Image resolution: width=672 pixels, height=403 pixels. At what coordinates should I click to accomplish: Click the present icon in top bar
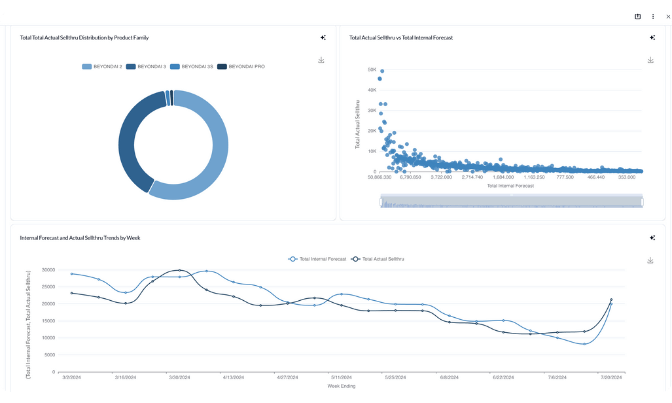tap(638, 16)
